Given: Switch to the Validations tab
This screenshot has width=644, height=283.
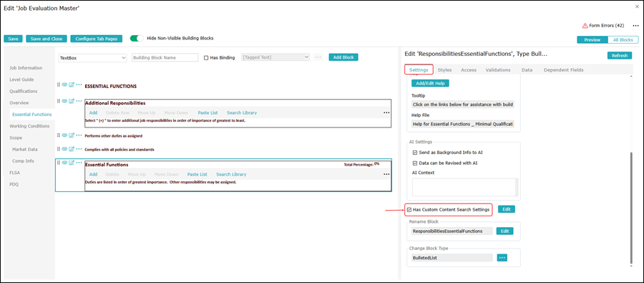Looking at the screenshot, I should tap(498, 70).
